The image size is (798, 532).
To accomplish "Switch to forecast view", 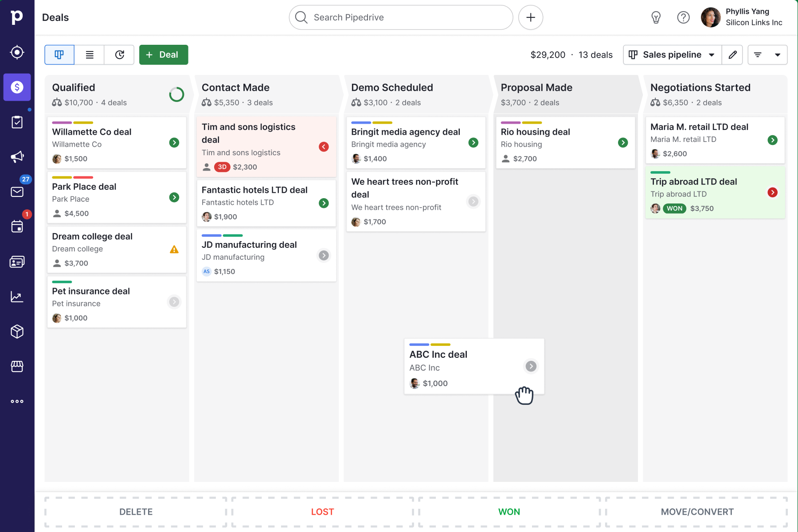I will tap(119, 55).
